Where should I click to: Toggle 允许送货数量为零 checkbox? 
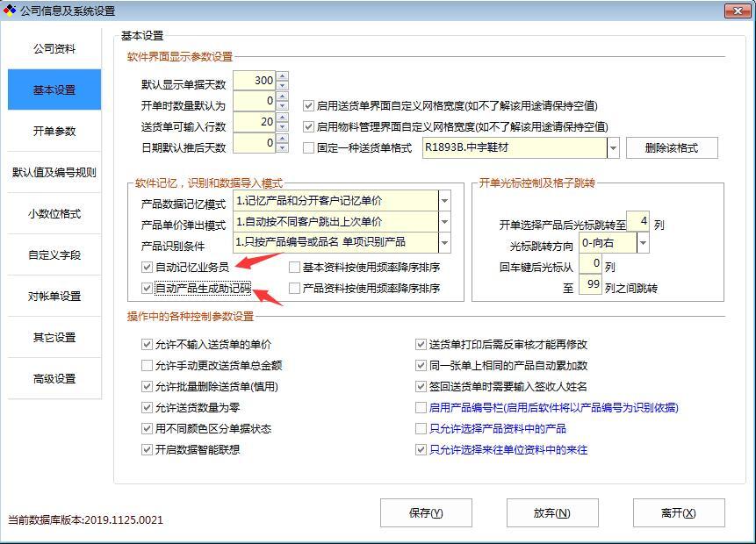(x=147, y=408)
